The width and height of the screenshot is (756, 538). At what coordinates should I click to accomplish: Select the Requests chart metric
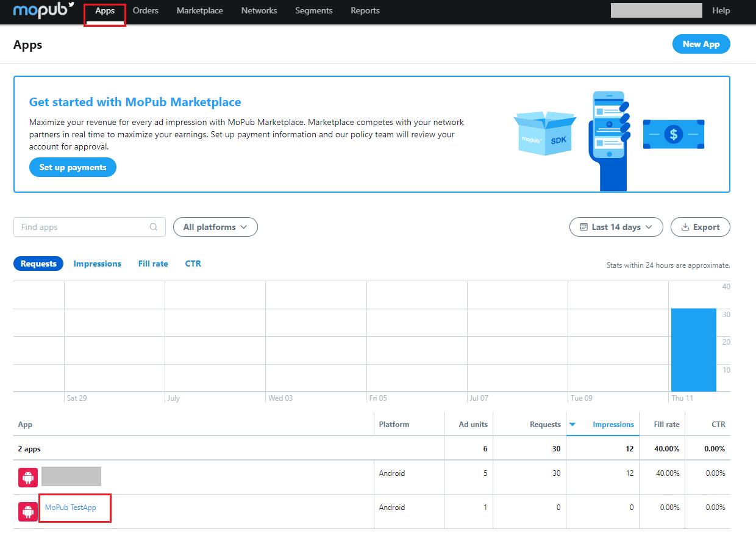(x=38, y=264)
